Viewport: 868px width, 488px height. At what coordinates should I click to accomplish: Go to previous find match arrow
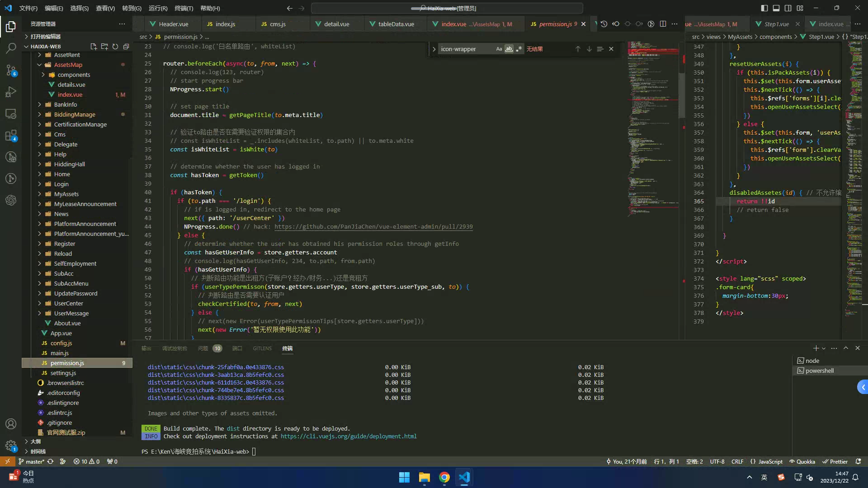[578, 49]
